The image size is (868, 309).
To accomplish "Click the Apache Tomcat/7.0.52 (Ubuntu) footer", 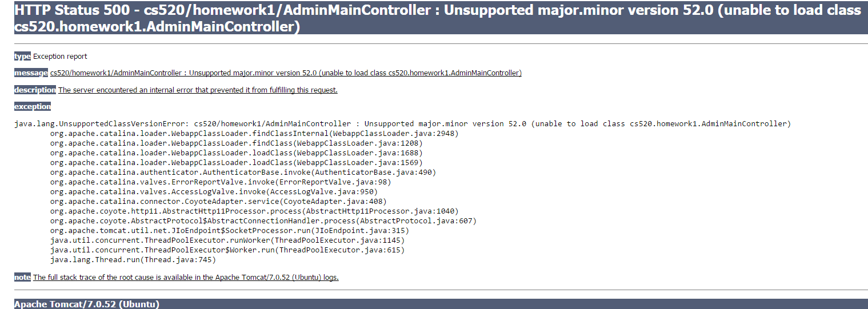I will [x=87, y=304].
